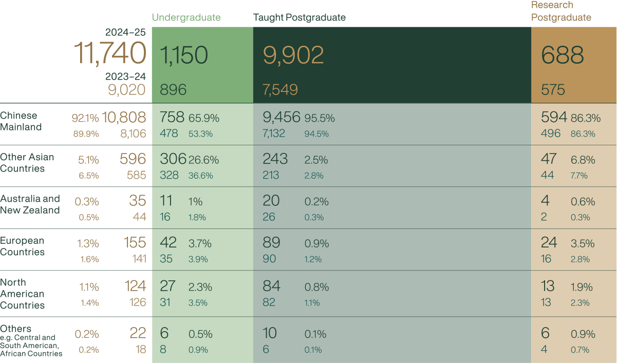Viewport: 617px width, 364px height.
Task: Click the 7,549 taught postgraduate figure
Action: (x=280, y=90)
